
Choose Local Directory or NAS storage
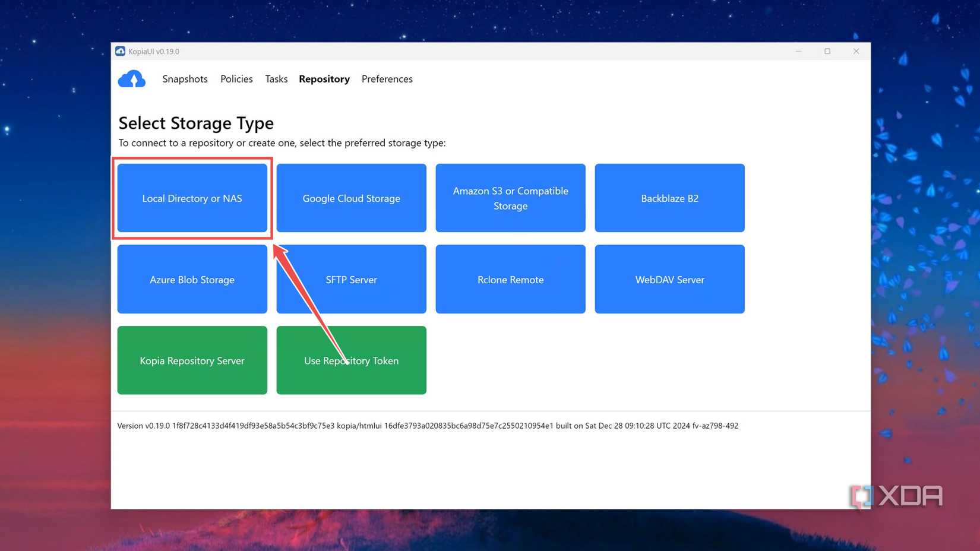pyautogui.click(x=192, y=198)
